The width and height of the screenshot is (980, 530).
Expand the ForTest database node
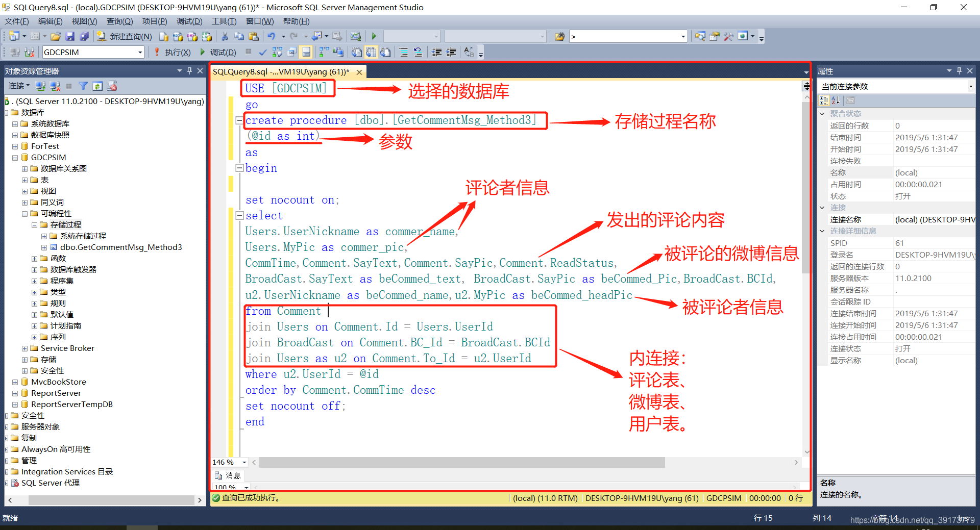pyautogui.click(x=15, y=146)
